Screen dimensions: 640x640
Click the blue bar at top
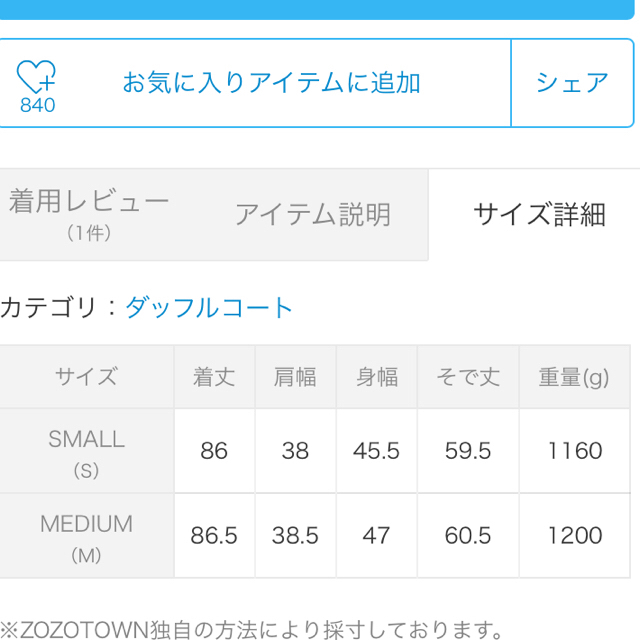317,9
